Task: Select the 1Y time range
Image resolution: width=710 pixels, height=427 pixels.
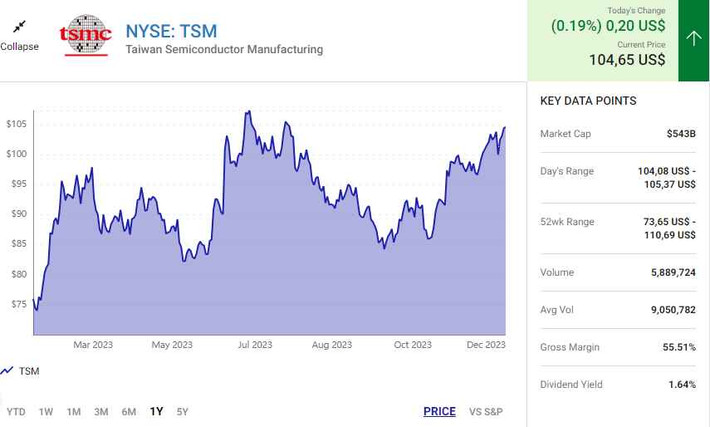Action: click(156, 411)
